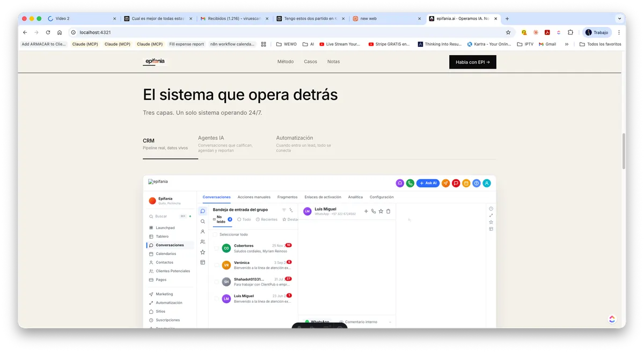This screenshot has height=352, width=644.
Task: Click the star icon in inbox rail
Action: point(202,252)
